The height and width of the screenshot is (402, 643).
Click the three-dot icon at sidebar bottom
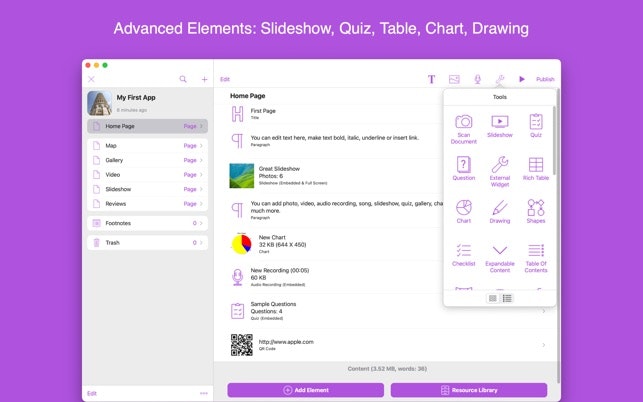tap(204, 393)
